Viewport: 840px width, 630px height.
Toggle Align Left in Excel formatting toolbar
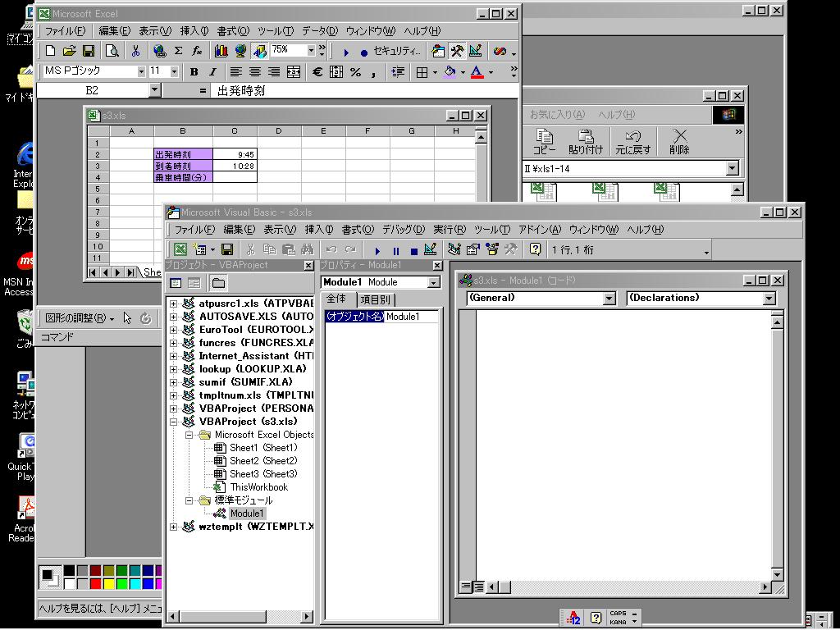(x=235, y=72)
